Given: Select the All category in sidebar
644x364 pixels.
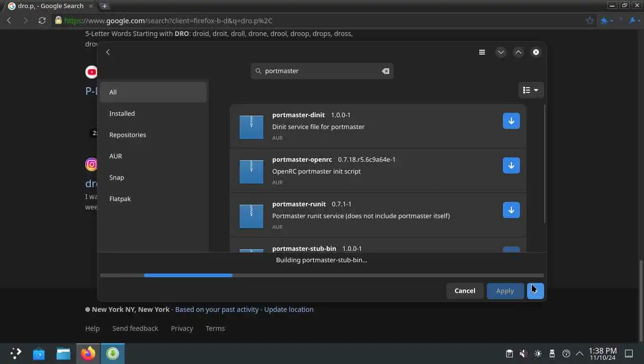Looking at the screenshot, I should click(x=153, y=92).
